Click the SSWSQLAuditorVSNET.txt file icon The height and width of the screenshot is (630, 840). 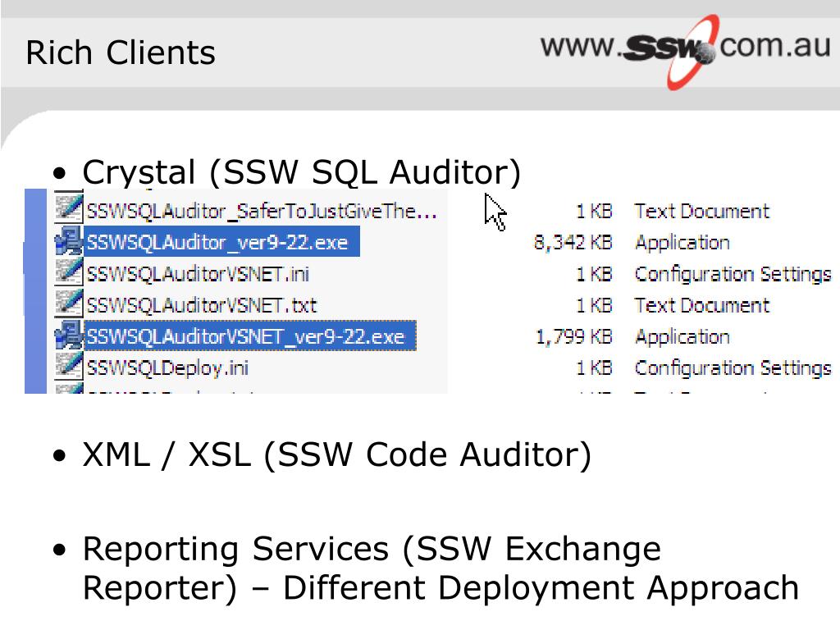69,304
